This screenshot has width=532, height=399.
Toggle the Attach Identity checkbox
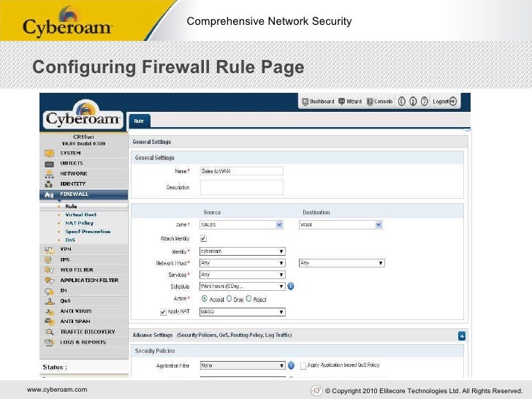pyautogui.click(x=203, y=238)
